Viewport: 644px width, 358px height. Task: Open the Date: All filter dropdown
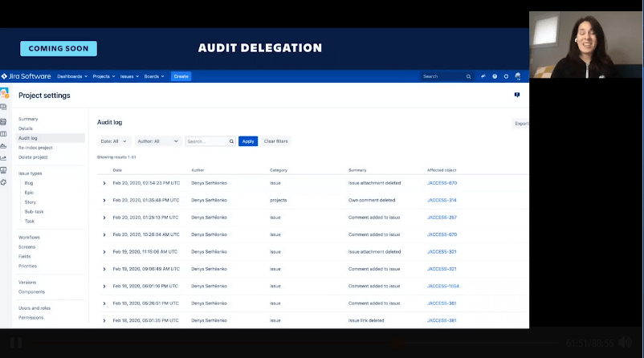[x=113, y=141]
